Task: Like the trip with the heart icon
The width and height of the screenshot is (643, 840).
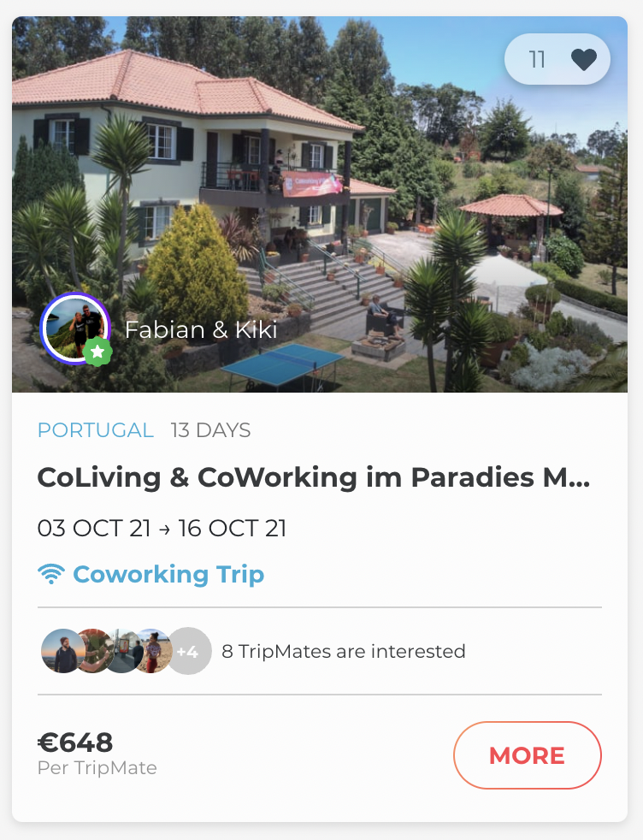Action: point(583,60)
